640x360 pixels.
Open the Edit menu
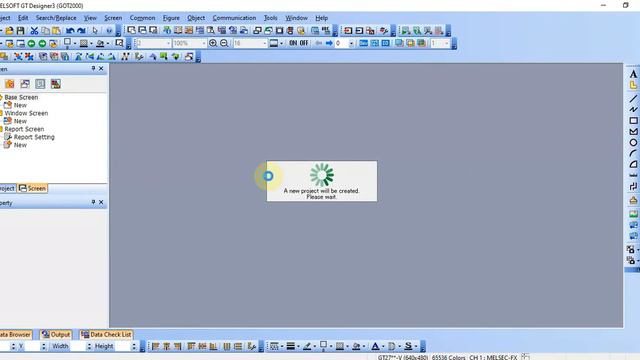(23, 18)
